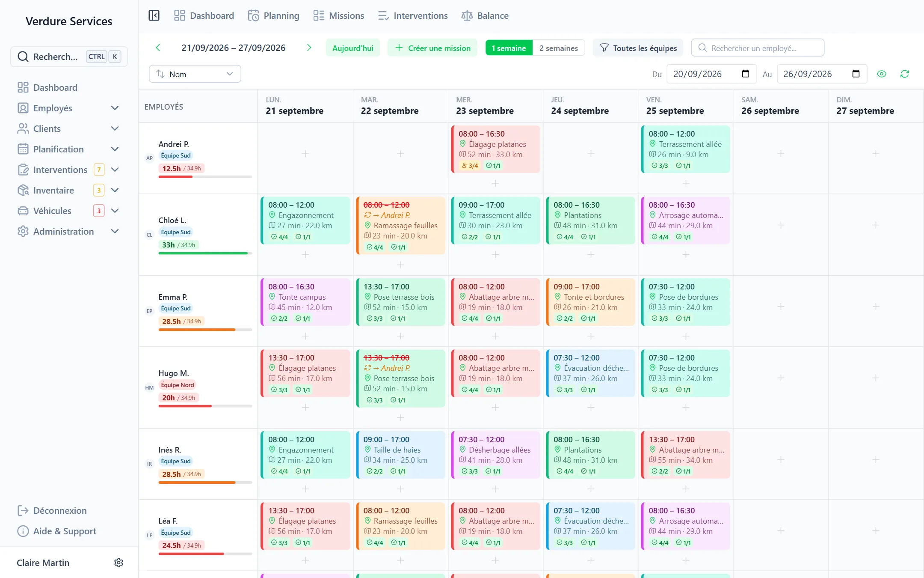Open the Balance top tab
The image size is (924, 578).
(x=485, y=16)
